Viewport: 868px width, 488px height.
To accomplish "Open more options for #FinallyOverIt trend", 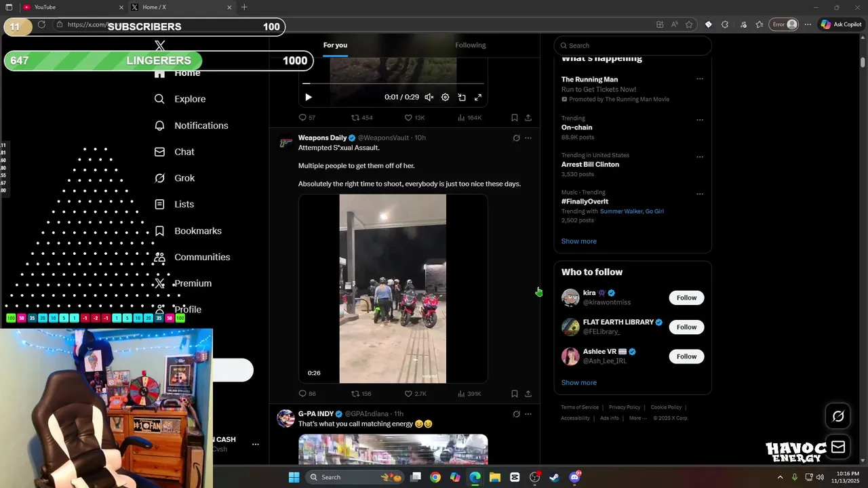I will (x=700, y=194).
